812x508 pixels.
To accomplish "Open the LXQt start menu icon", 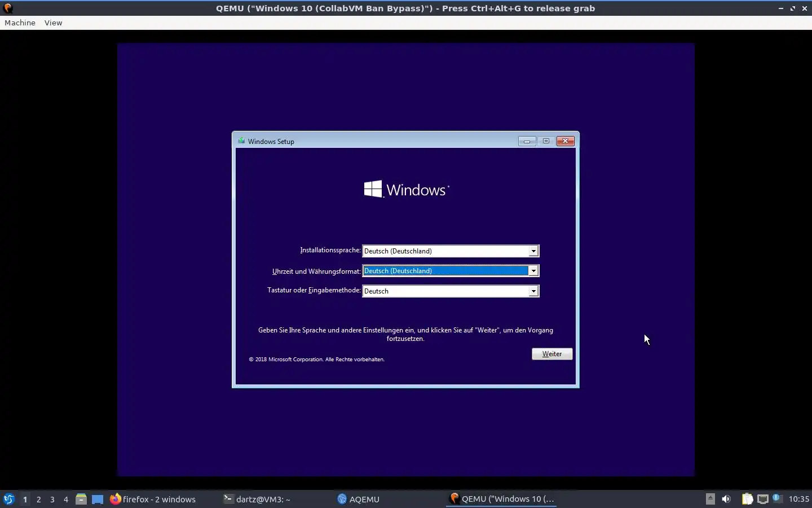I will tap(8, 499).
